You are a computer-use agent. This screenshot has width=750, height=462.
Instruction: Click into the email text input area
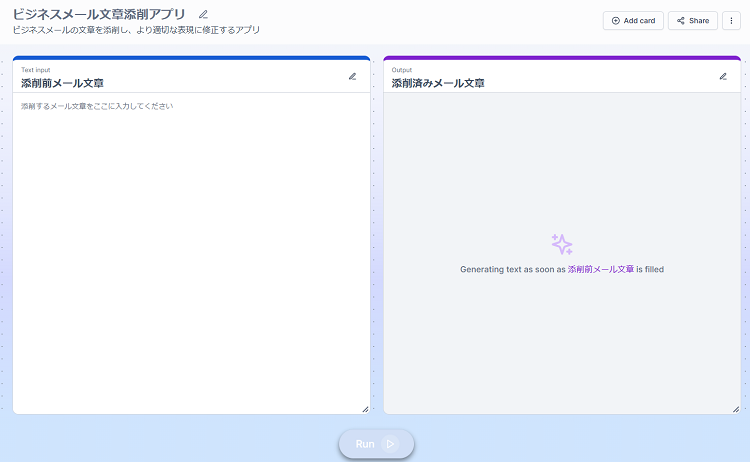pyautogui.click(x=190, y=250)
